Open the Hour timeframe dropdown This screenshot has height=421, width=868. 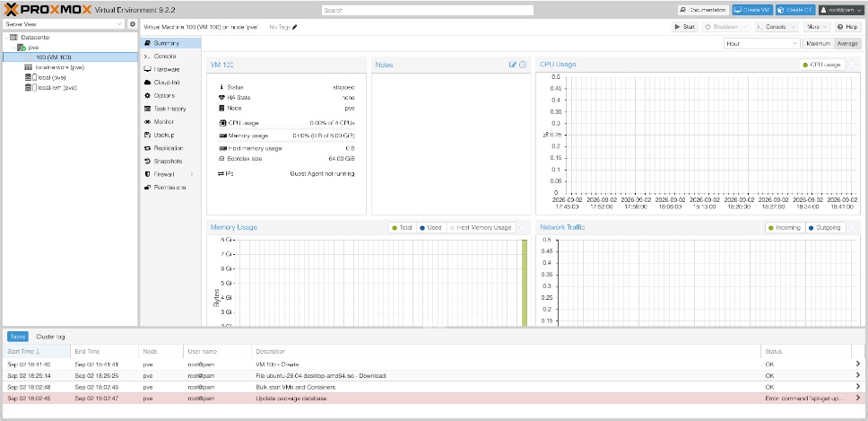pyautogui.click(x=761, y=43)
